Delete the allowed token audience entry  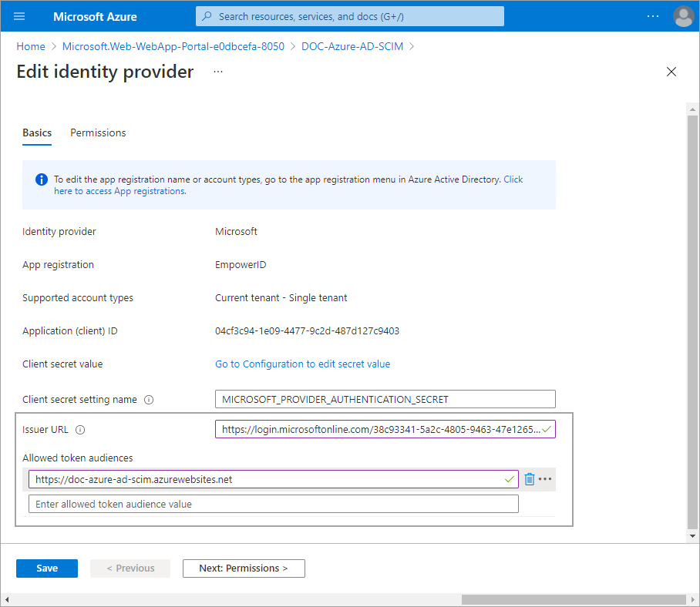pos(530,479)
